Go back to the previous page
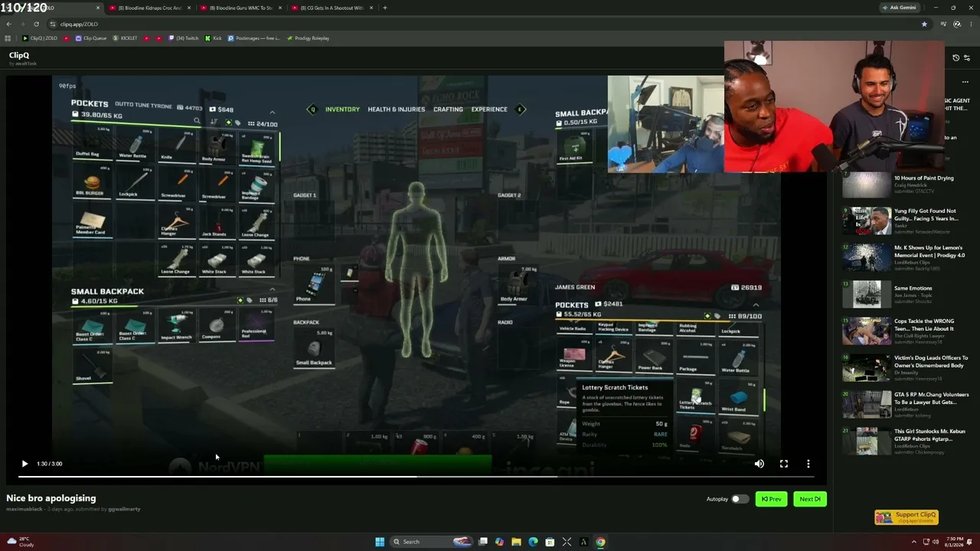 click(8, 24)
